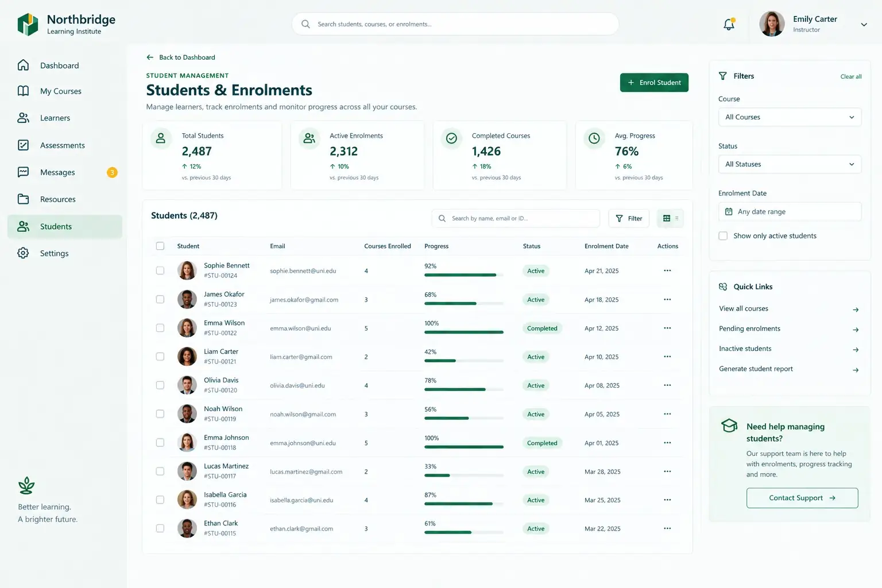This screenshot has height=588, width=882.
Task: Open the Any date range picker
Action: click(790, 211)
